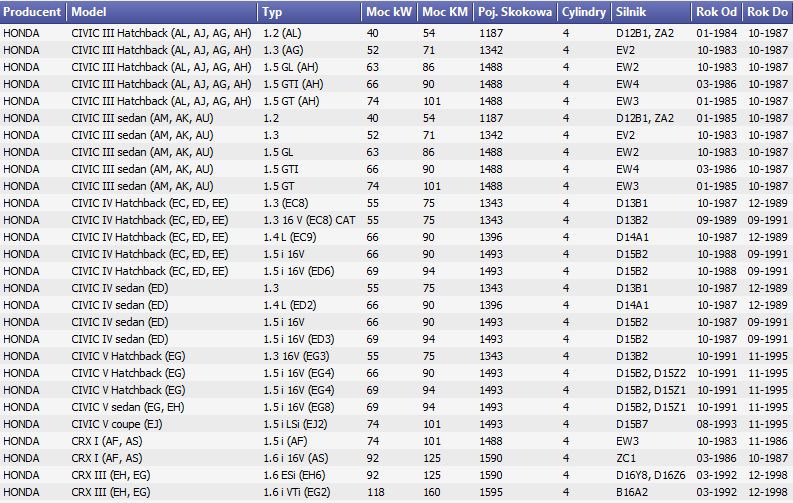Click the Rok Do cell 11-1986
This screenshot has width=793, height=503.
click(768, 441)
